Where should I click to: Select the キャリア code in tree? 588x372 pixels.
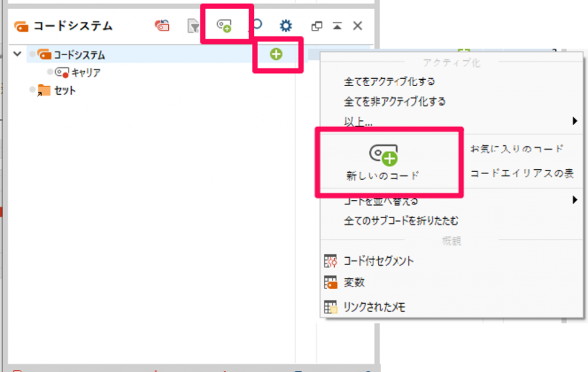click(86, 72)
